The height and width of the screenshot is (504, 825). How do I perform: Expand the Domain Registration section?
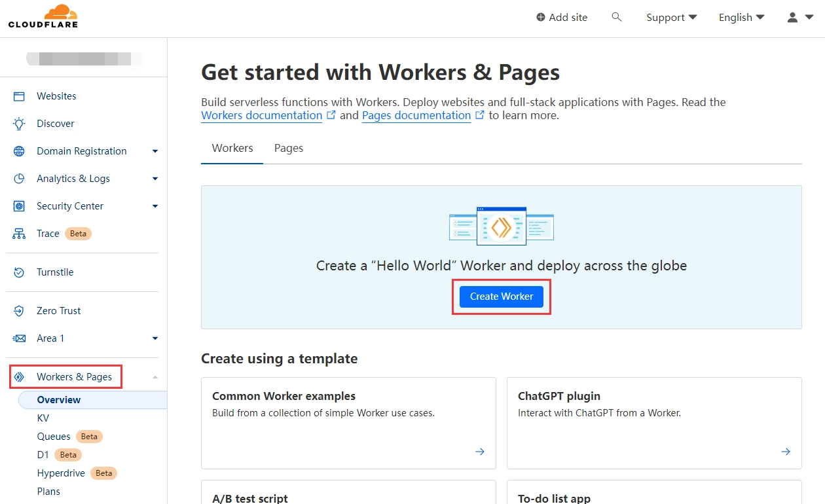click(x=155, y=151)
